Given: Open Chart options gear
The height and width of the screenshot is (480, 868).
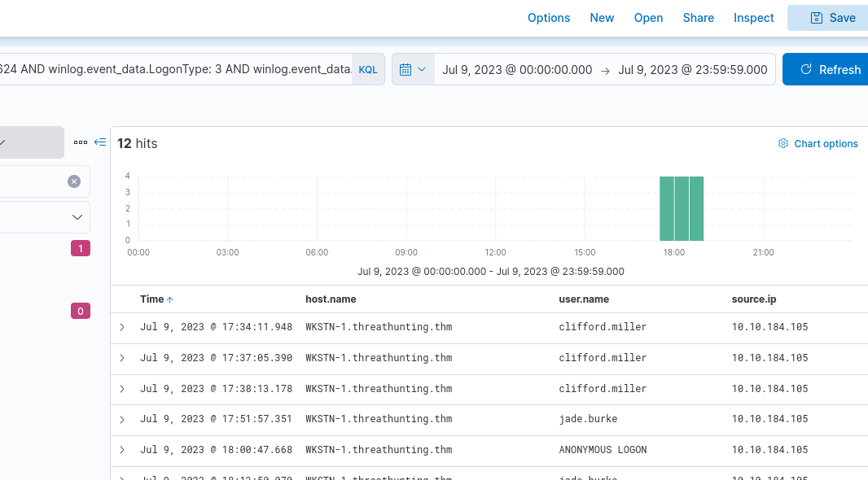Looking at the screenshot, I should tap(818, 144).
